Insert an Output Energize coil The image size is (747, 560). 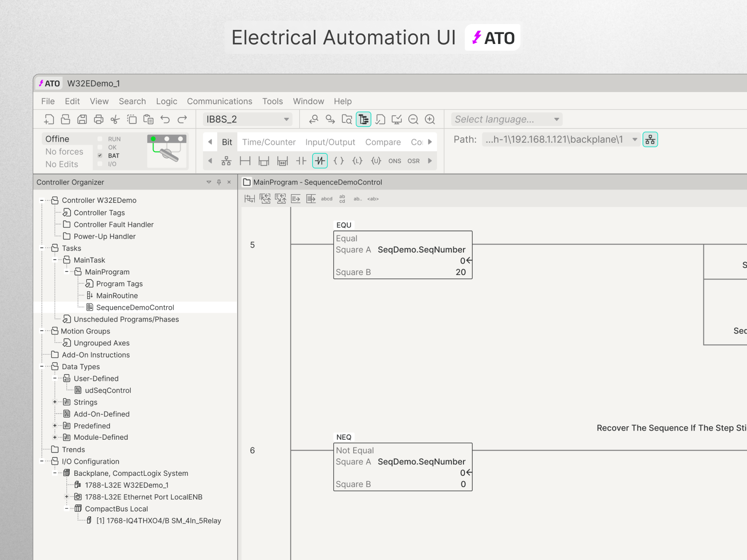click(x=339, y=161)
